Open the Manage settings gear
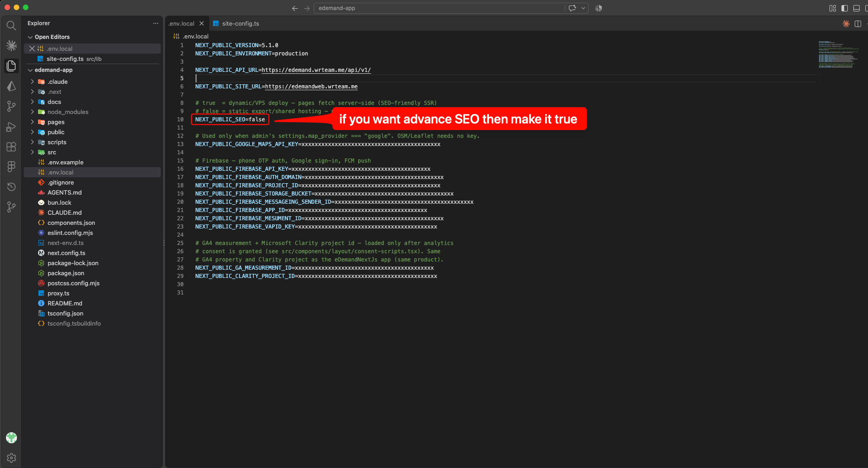868x468 pixels. pos(11,457)
